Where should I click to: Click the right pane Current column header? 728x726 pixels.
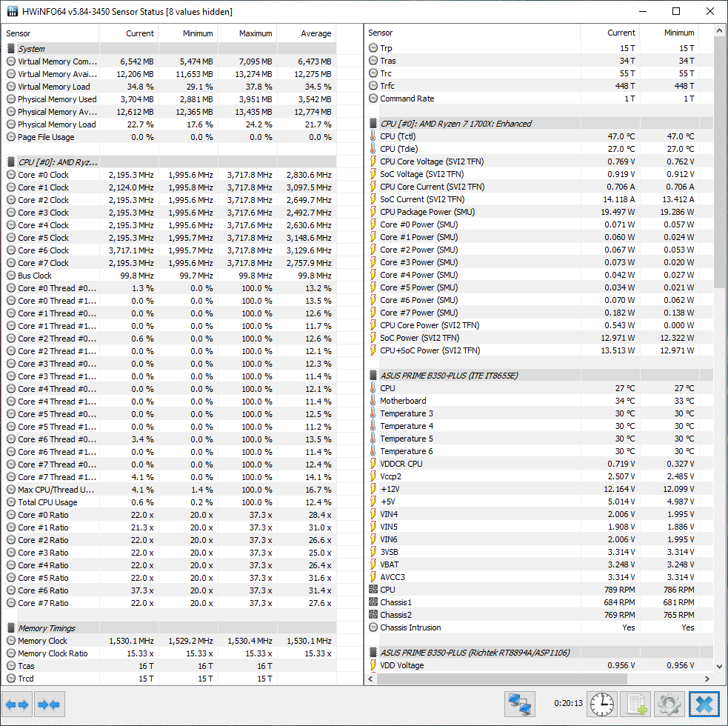[610, 33]
